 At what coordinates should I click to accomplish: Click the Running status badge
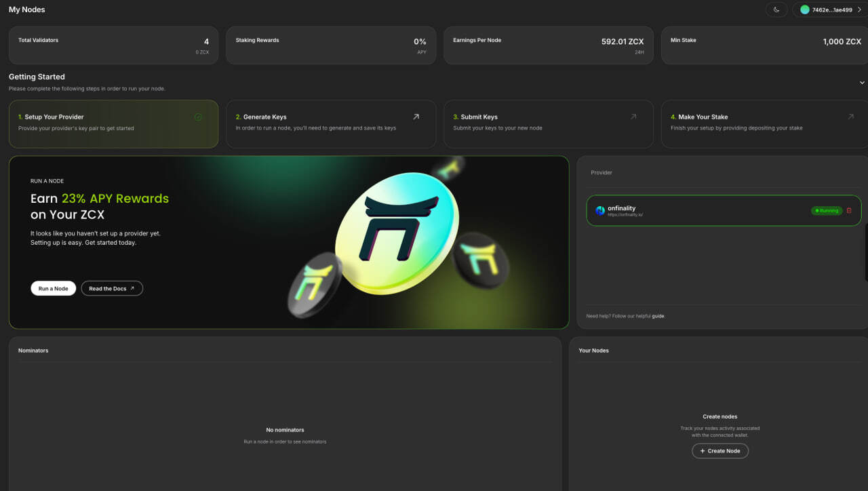click(x=827, y=210)
